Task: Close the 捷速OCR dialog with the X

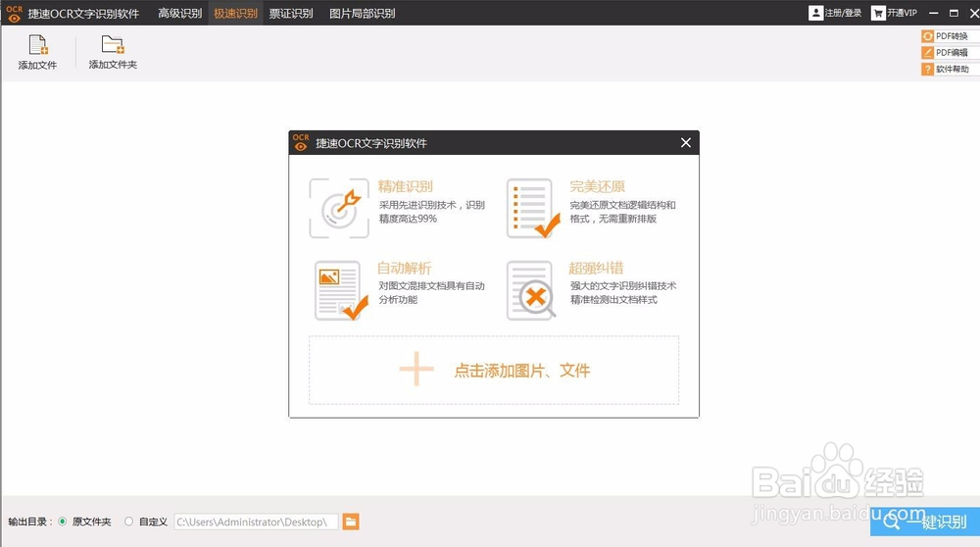Action: coord(686,142)
